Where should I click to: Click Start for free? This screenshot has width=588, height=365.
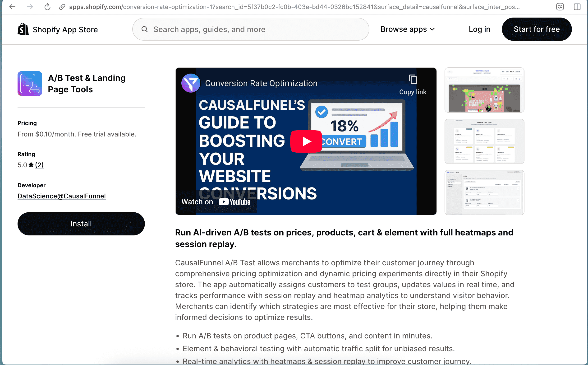coord(537,29)
